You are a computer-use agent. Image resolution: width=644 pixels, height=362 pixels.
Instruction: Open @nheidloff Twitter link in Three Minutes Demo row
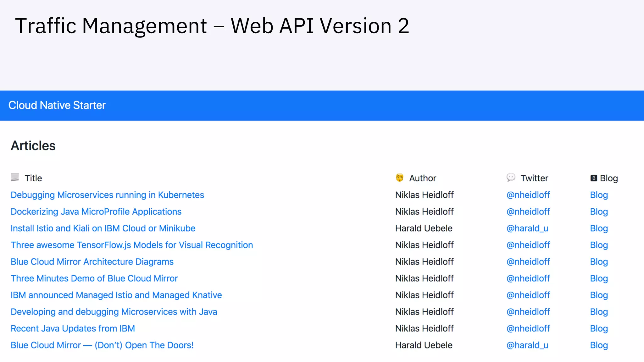point(528,278)
